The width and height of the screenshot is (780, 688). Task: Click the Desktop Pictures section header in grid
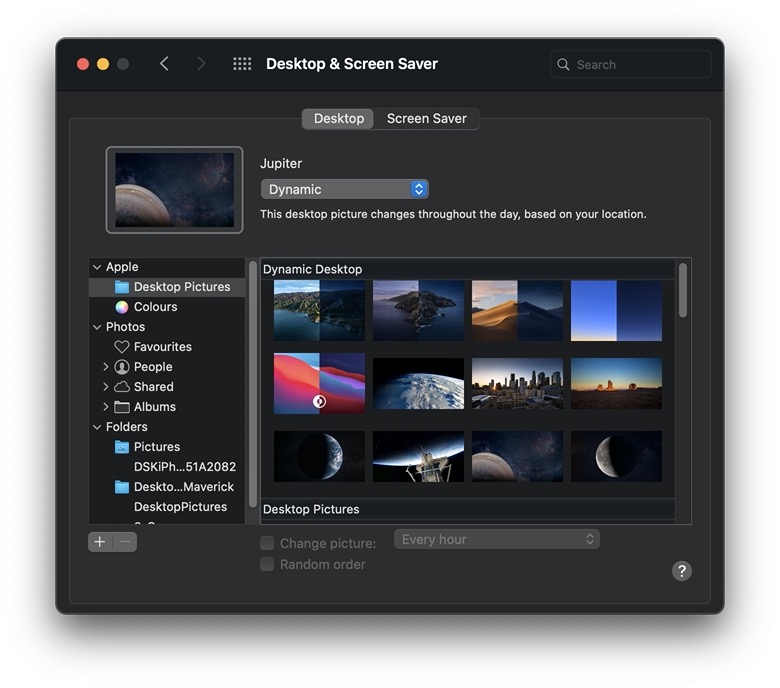[468, 509]
